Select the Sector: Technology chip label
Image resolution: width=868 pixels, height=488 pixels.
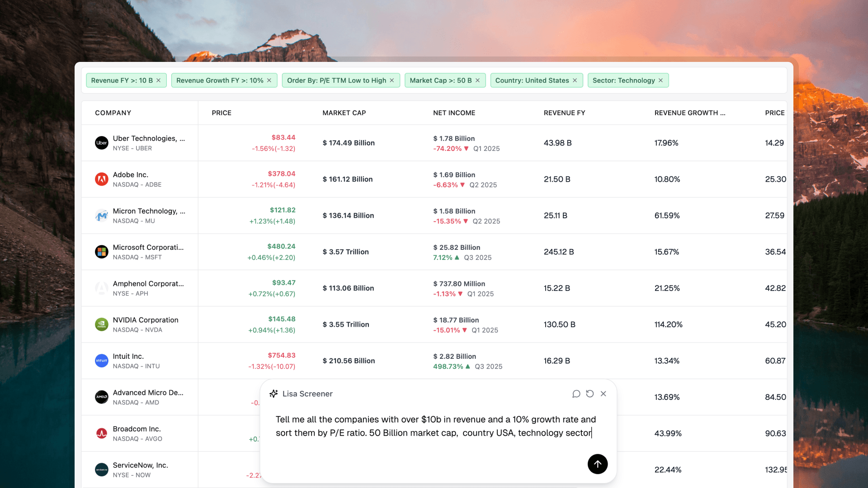[x=624, y=80]
